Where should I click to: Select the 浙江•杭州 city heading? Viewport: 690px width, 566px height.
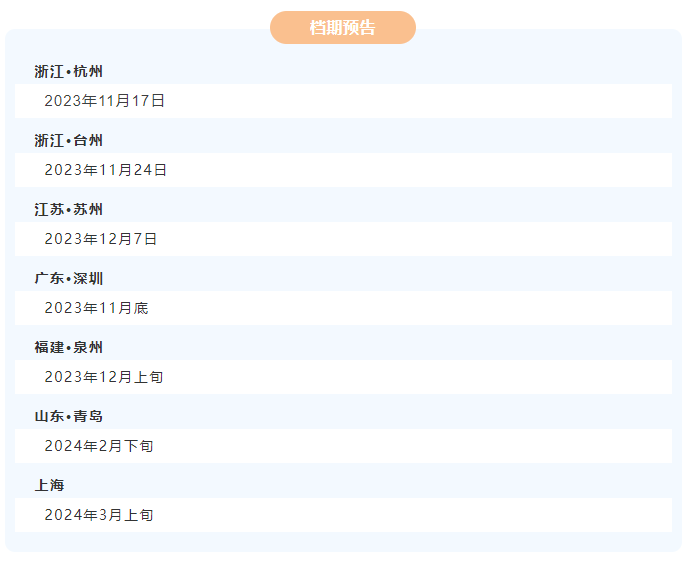68,72
